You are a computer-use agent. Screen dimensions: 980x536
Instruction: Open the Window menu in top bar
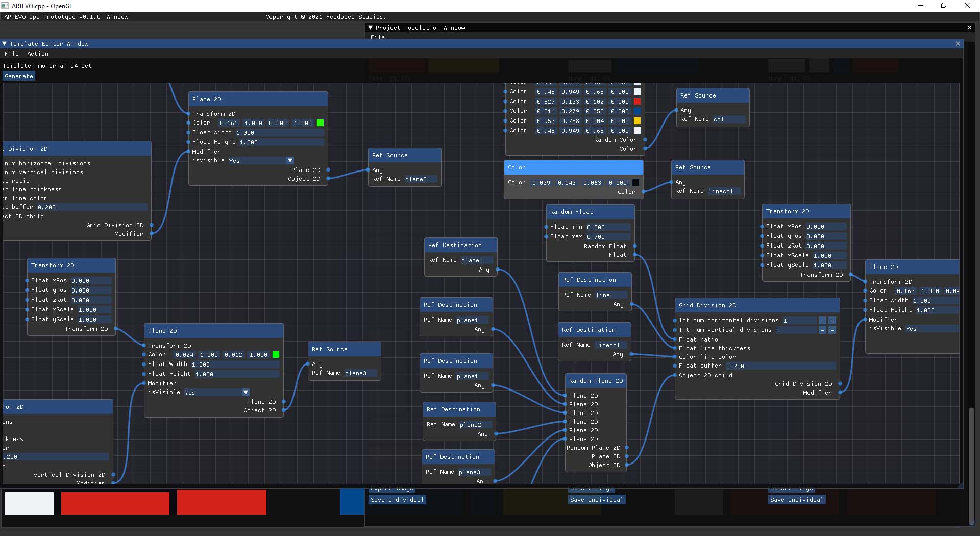click(117, 17)
